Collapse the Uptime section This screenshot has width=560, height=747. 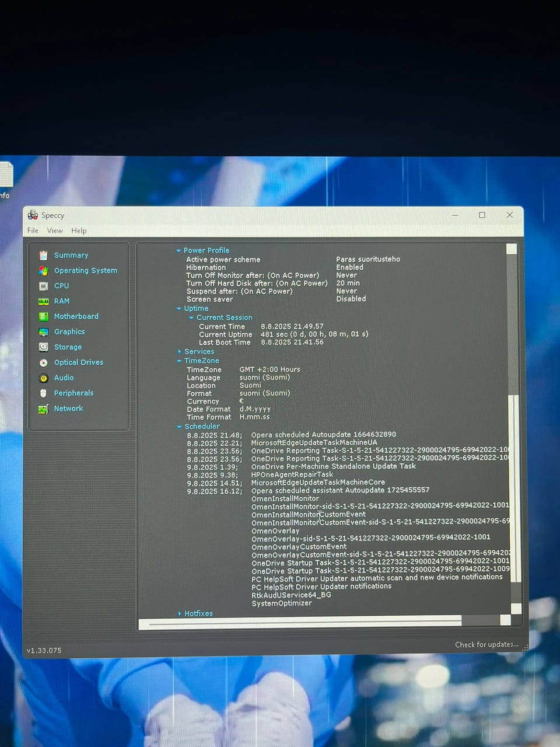pyautogui.click(x=178, y=309)
